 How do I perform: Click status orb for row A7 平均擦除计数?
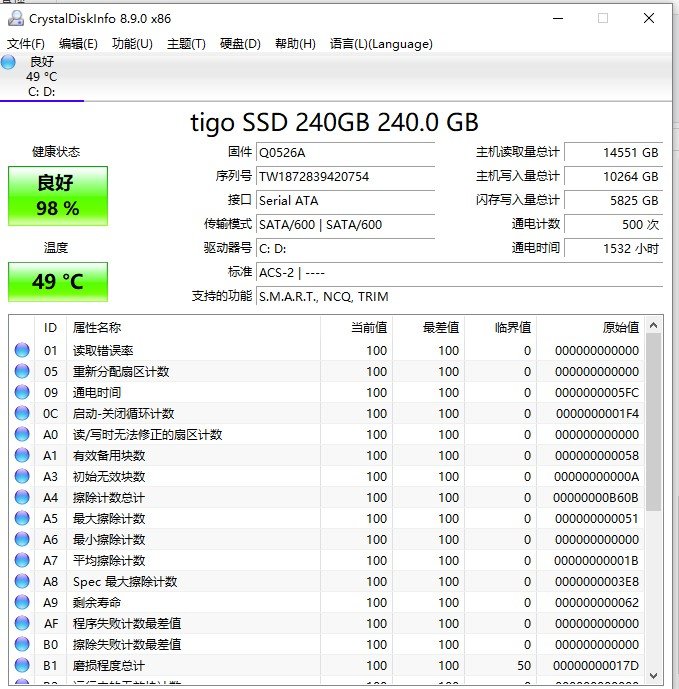coord(22,560)
